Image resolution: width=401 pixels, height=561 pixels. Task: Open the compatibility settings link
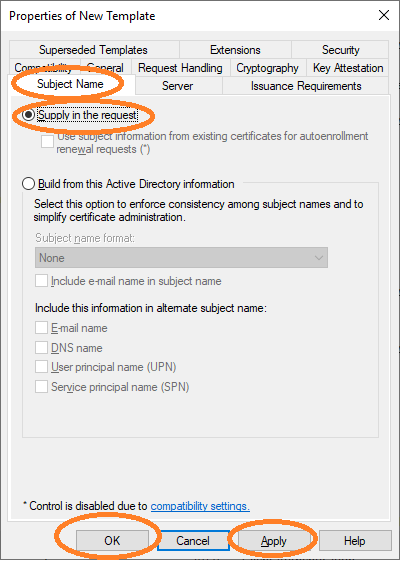(x=200, y=506)
